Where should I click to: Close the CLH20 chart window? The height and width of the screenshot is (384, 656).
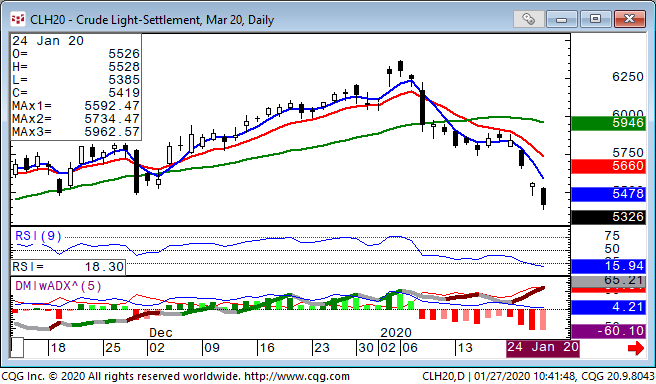(x=629, y=19)
